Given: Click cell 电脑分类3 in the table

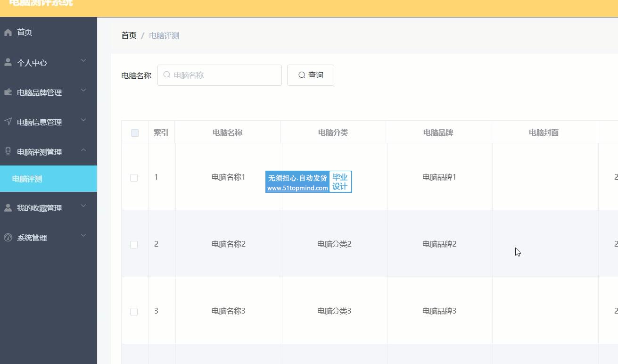Looking at the screenshot, I should pos(335,311).
